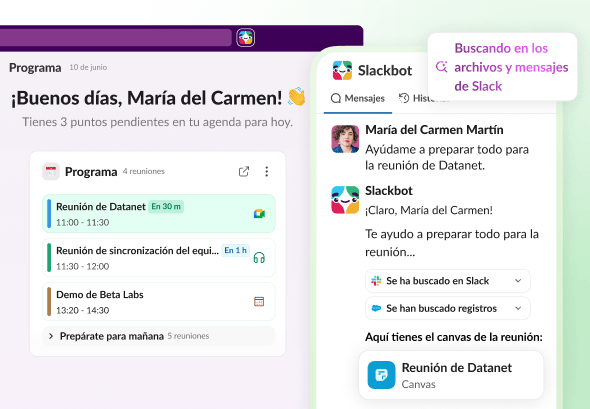This screenshot has width=590, height=409.
Task: Expand 'Se han buscado registros' chevron
Action: 518,308
